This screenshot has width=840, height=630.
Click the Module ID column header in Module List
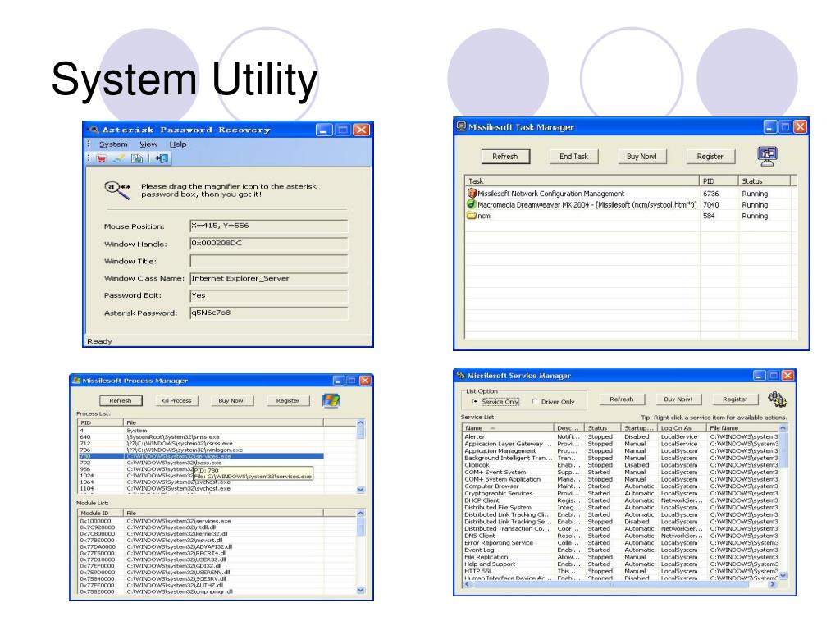(x=100, y=513)
